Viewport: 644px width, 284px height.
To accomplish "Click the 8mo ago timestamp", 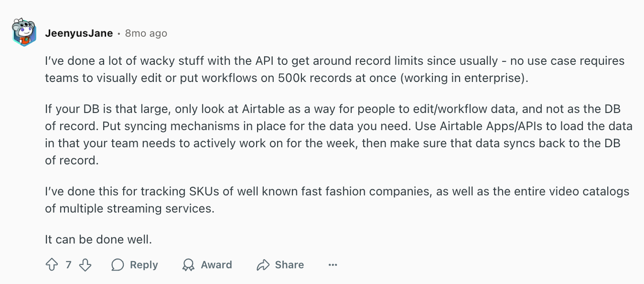I will click(146, 34).
